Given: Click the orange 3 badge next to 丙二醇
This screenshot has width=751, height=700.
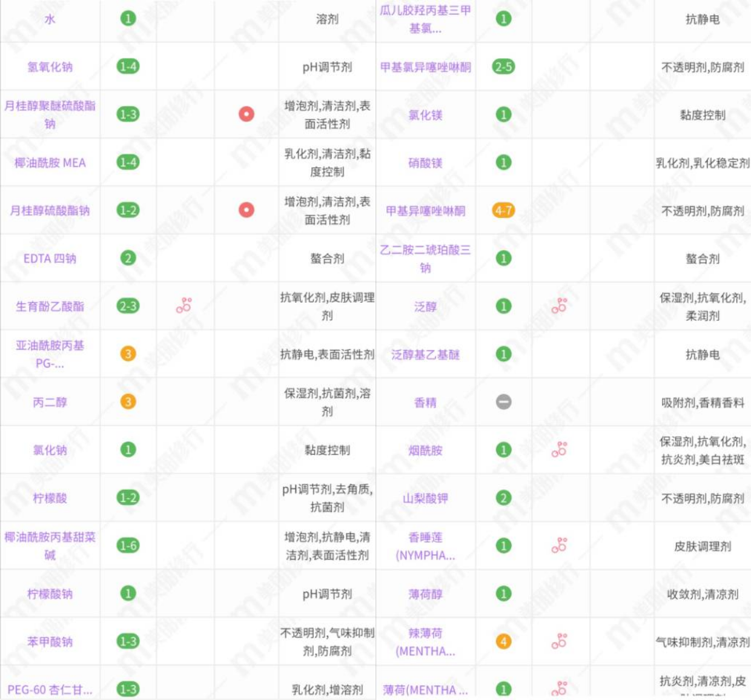Looking at the screenshot, I should [x=129, y=402].
